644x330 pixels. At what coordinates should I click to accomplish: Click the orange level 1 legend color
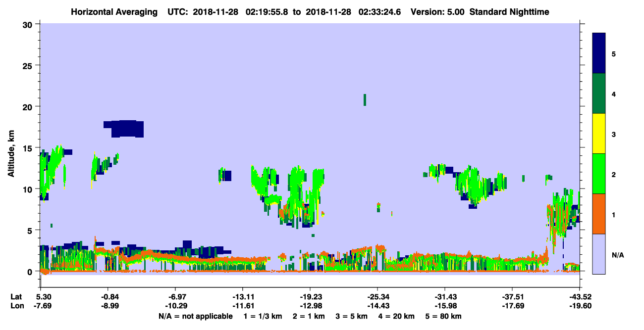pos(599,214)
